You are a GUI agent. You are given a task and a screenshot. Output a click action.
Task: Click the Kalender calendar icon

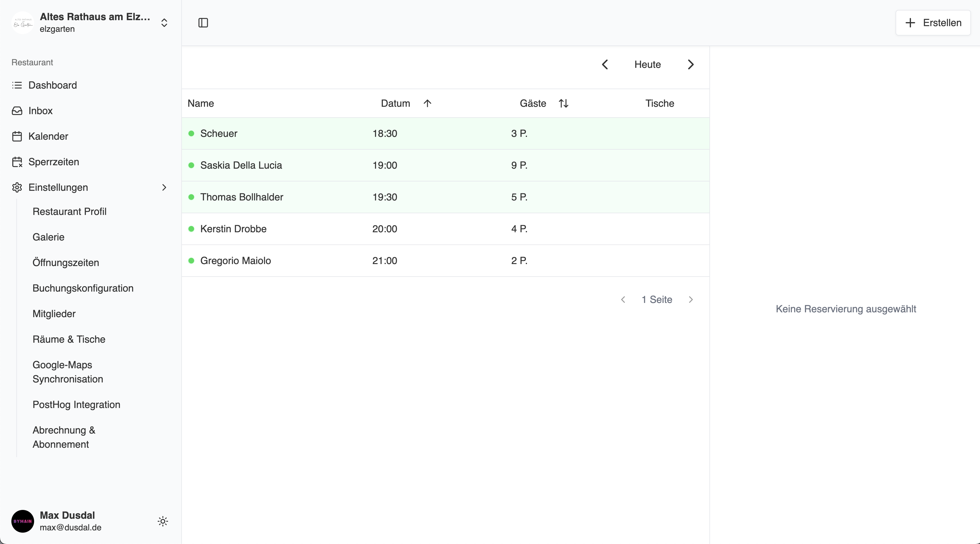coord(17,136)
